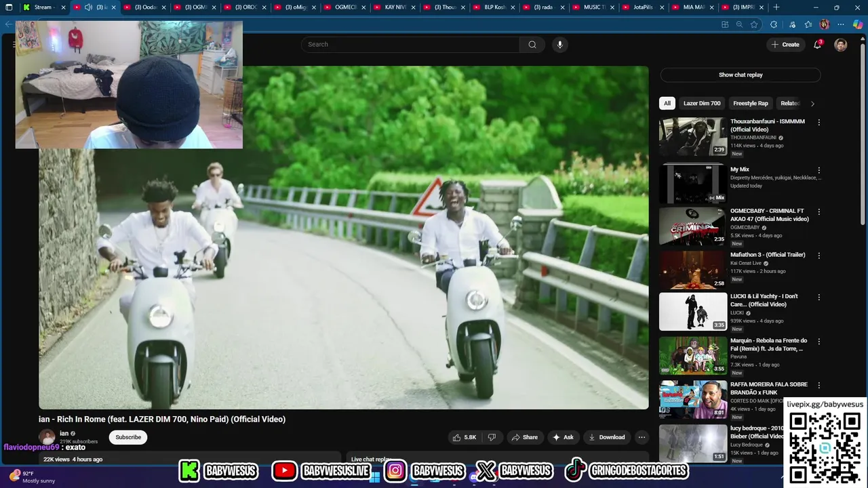
Task: Start voice search with microphone icon
Action: [559, 45]
